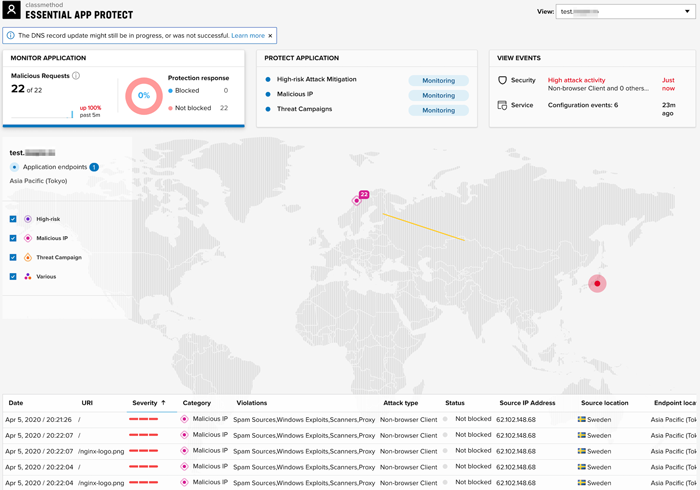Viewport: 700px width, 490px height.
Task: Click the Service events icon
Action: point(503,105)
